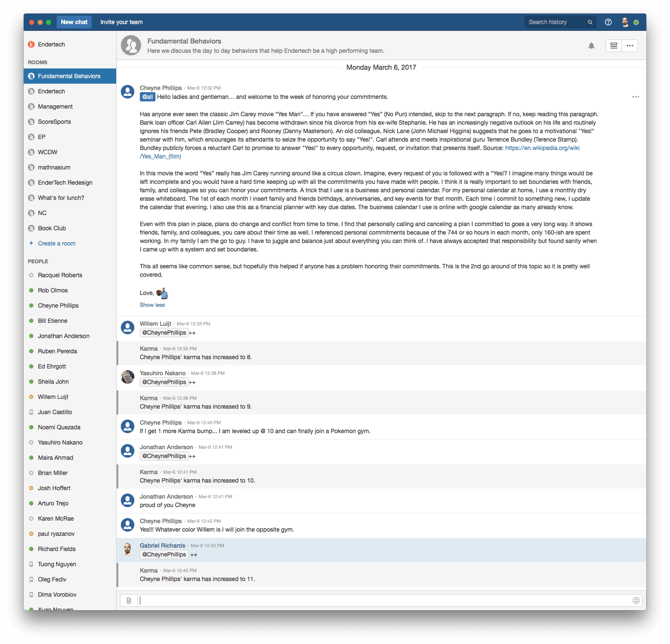Screen dimensions: 670x644
Task: Open chat with Ruben Pereida
Action: point(70,351)
